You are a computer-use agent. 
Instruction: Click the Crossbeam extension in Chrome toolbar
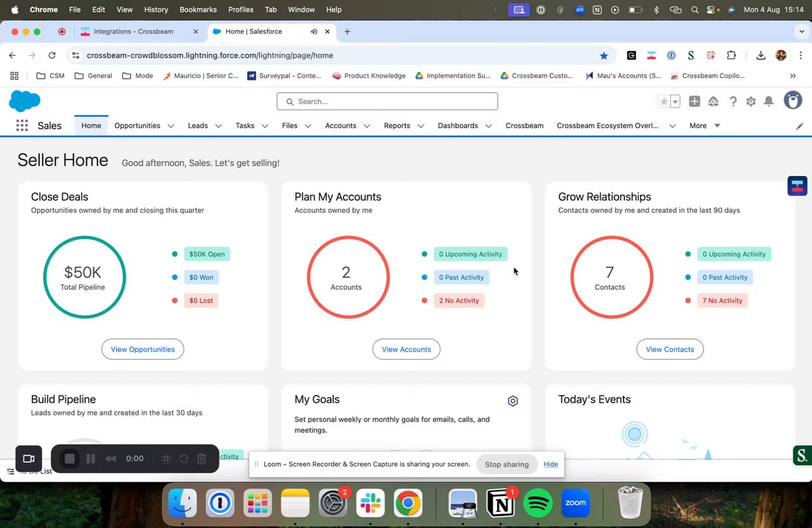click(651, 55)
